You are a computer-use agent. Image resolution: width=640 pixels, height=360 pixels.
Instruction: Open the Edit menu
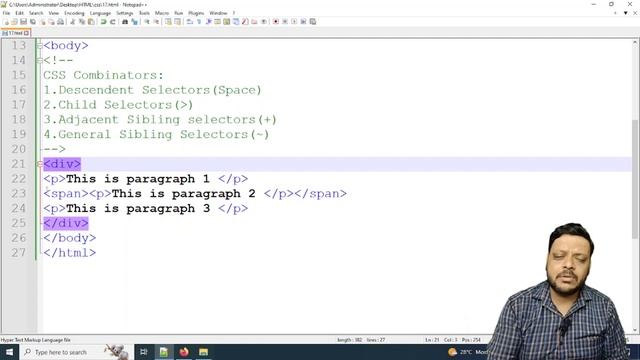click(19, 13)
